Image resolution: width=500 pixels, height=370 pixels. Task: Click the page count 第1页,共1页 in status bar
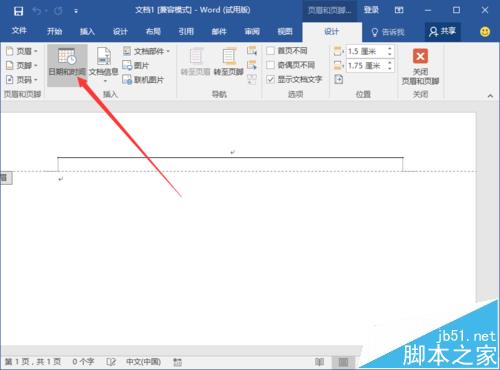click(33, 362)
